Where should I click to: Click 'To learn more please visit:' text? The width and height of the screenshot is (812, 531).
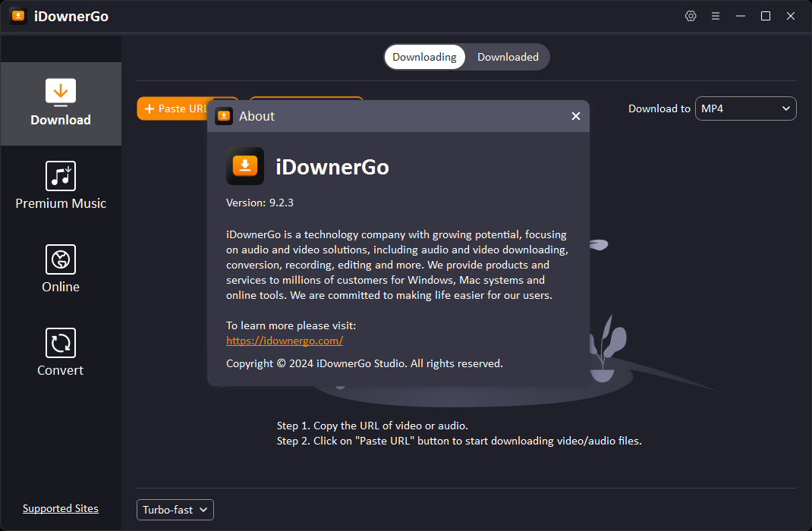(x=291, y=325)
